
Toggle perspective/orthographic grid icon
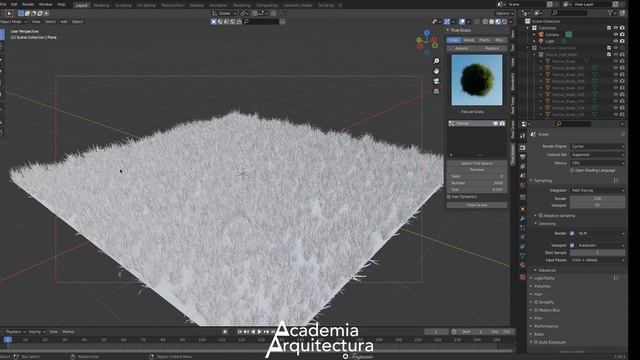coord(436,91)
